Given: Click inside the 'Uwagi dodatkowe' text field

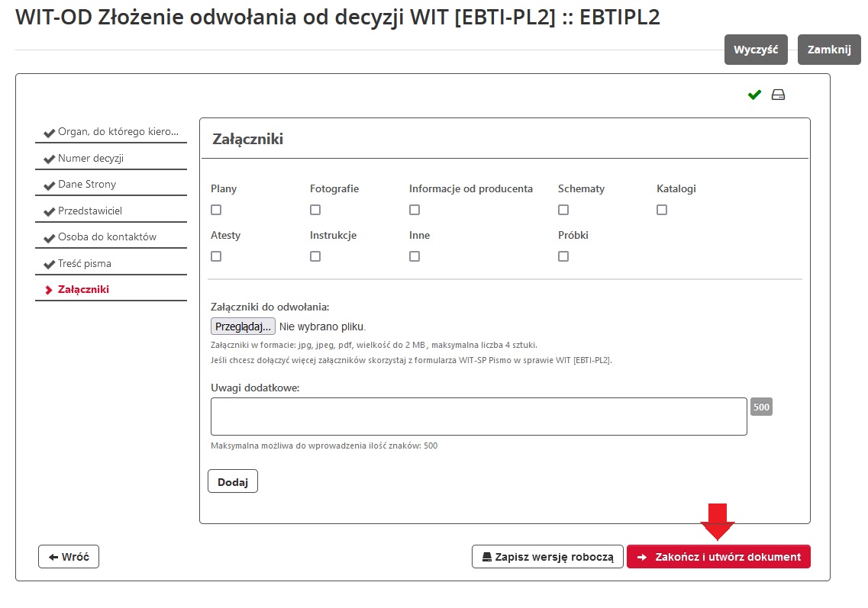Looking at the screenshot, I should pyautogui.click(x=478, y=416).
